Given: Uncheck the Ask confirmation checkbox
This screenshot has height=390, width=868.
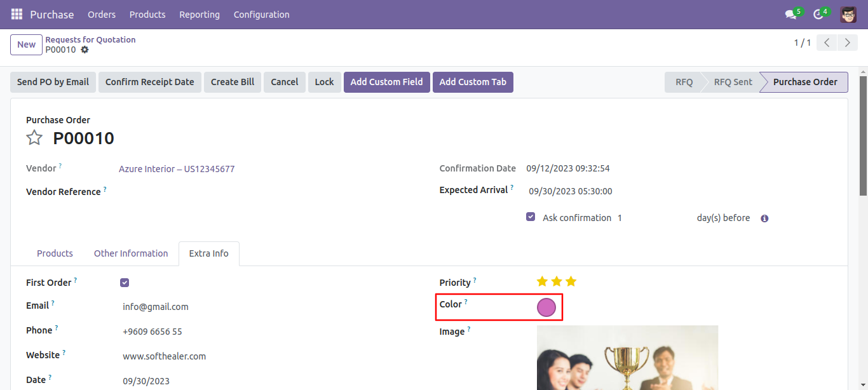Looking at the screenshot, I should point(531,217).
